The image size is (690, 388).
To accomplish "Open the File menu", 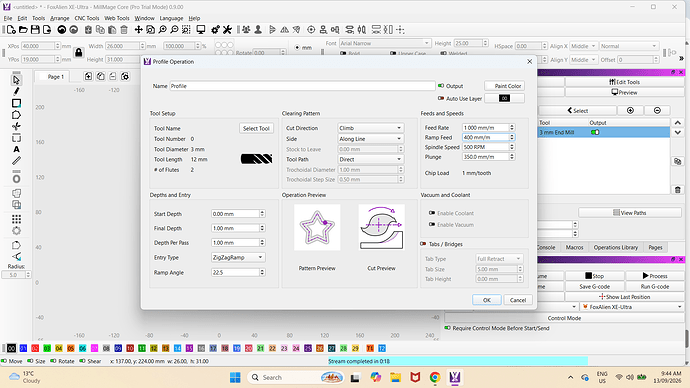I will 8,18.
